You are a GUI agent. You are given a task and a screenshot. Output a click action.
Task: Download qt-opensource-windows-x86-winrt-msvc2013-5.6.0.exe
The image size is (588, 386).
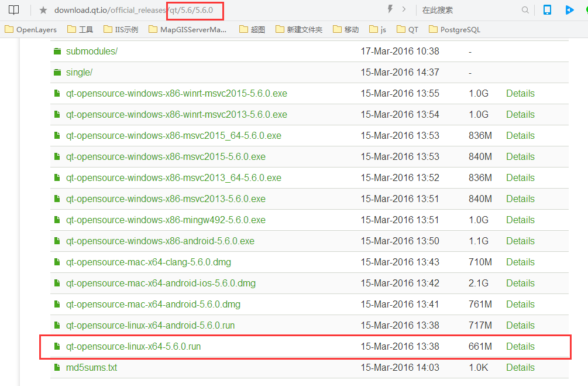[177, 114]
